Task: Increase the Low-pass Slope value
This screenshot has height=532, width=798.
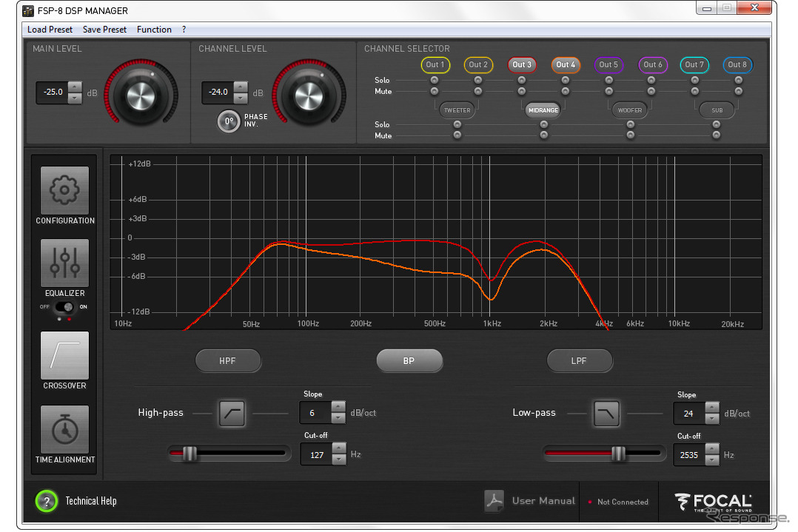Action: (712, 408)
